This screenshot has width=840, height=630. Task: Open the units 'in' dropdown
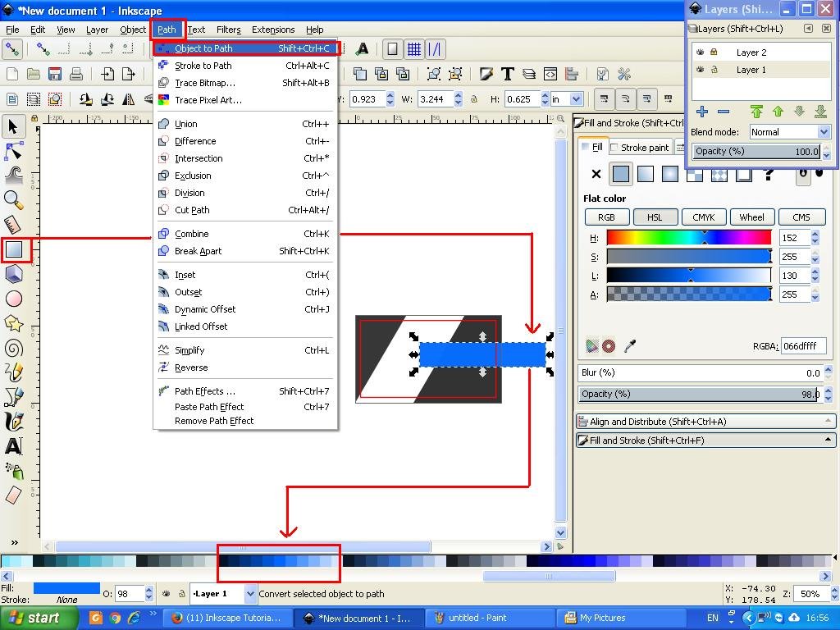pyautogui.click(x=567, y=99)
